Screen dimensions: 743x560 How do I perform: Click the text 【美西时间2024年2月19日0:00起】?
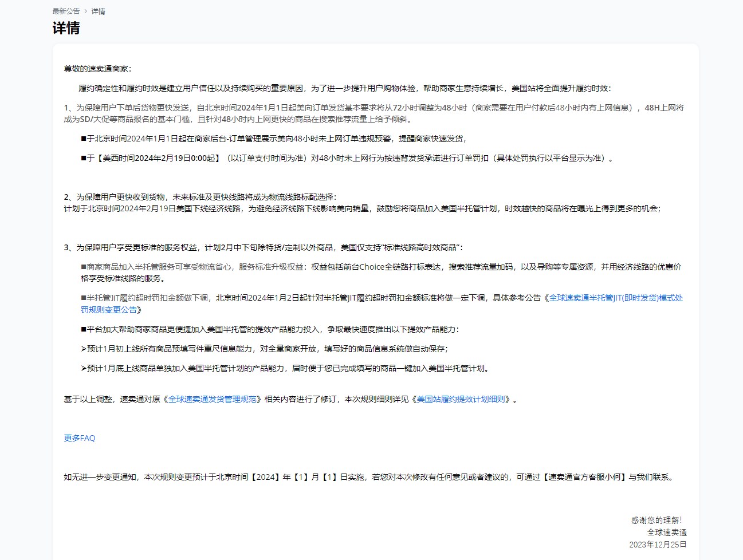(159, 158)
